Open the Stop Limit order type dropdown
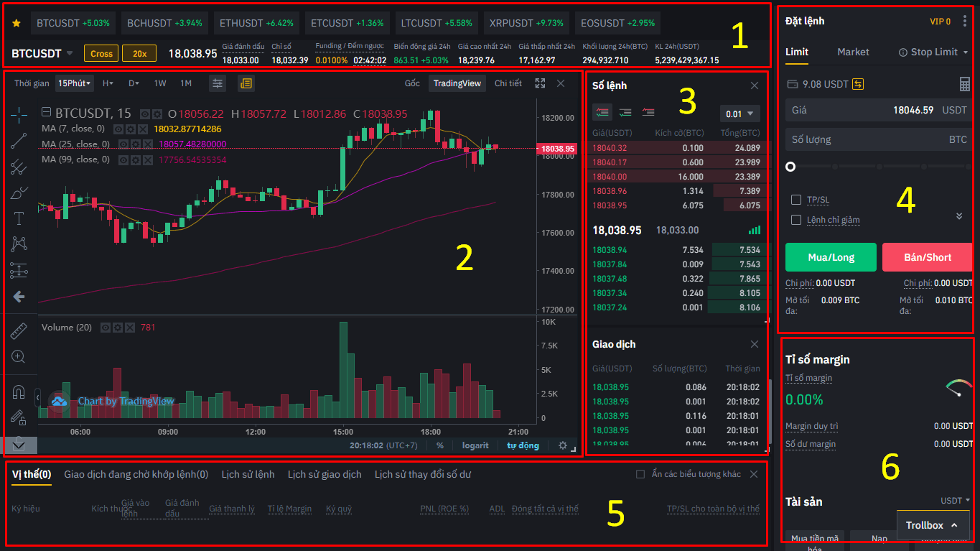This screenshot has height=551, width=980. click(933, 52)
